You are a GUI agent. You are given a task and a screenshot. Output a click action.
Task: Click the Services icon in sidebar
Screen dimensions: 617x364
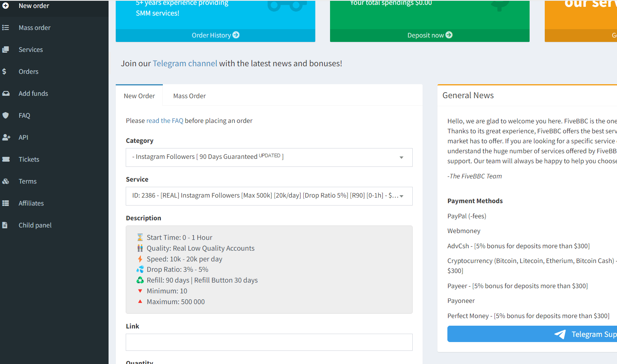tap(6, 50)
